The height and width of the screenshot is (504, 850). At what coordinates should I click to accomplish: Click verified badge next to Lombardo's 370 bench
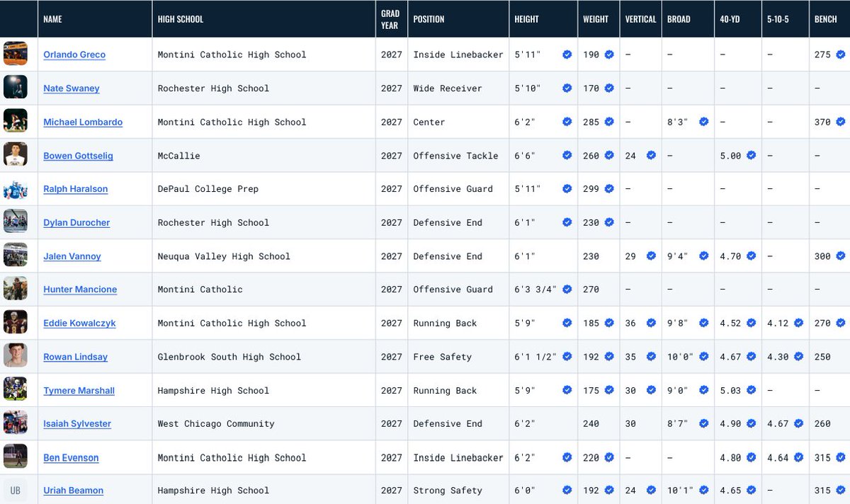(x=840, y=122)
